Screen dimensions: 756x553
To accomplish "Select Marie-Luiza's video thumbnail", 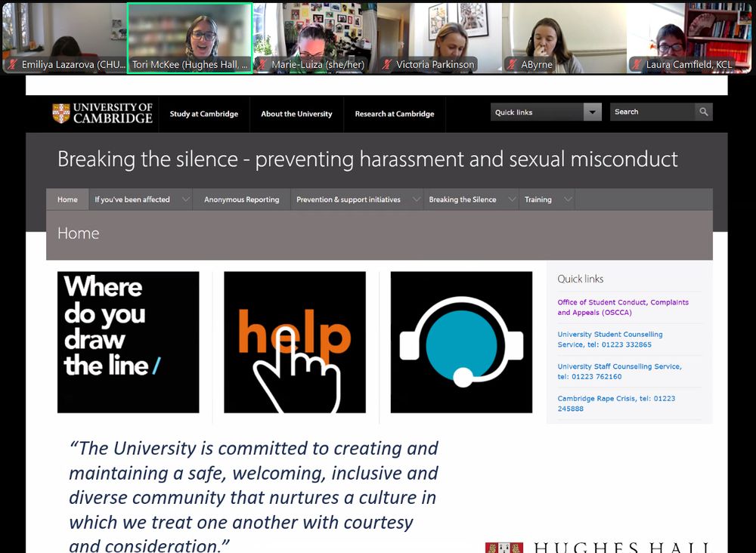I will pyautogui.click(x=314, y=38).
